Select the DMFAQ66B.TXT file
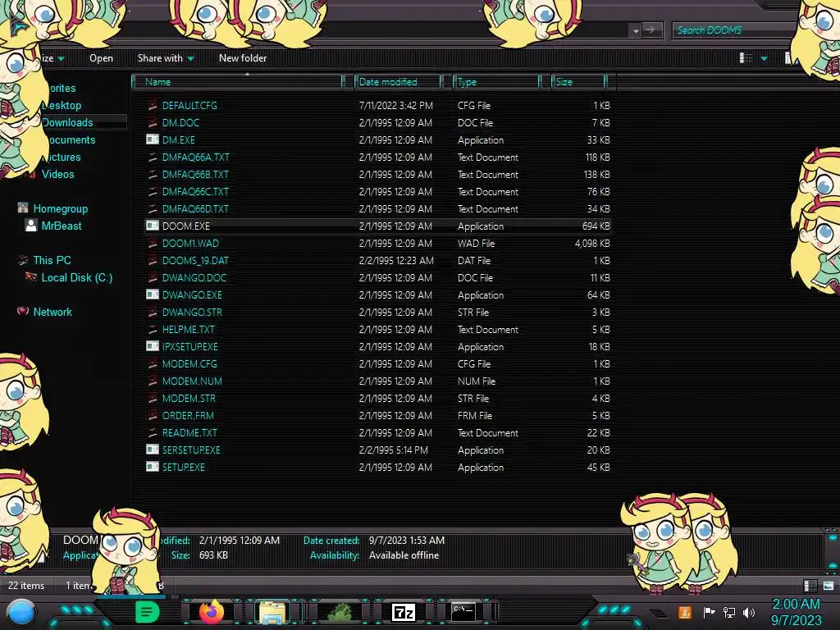Image resolution: width=840 pixels, height=630 pixels. pyautogui.click(x=195, y=174)
